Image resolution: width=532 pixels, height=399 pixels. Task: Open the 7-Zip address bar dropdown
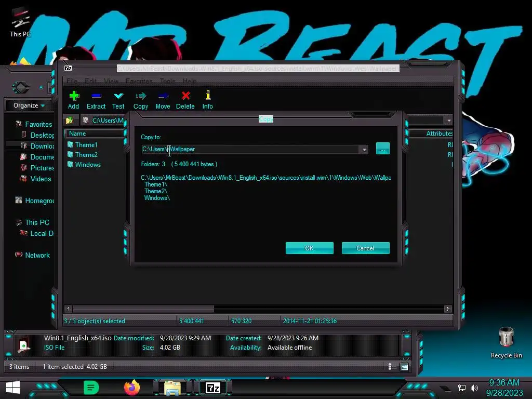pyautogui.click(x=449, y=121)
